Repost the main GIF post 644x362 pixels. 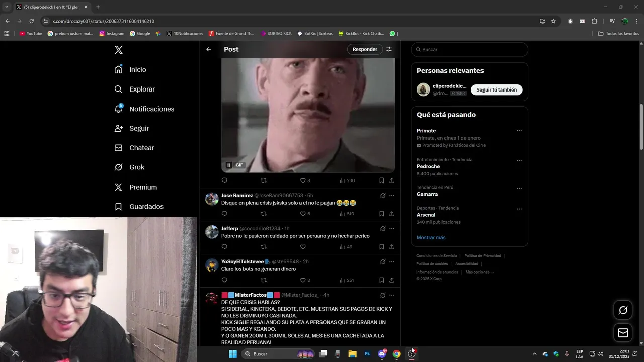point(264,180)
